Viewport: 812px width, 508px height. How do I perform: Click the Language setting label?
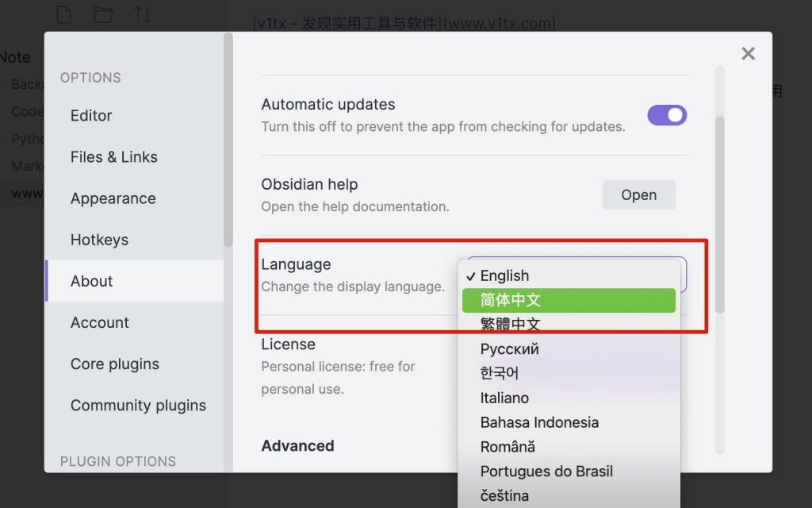tap(296, 264)
